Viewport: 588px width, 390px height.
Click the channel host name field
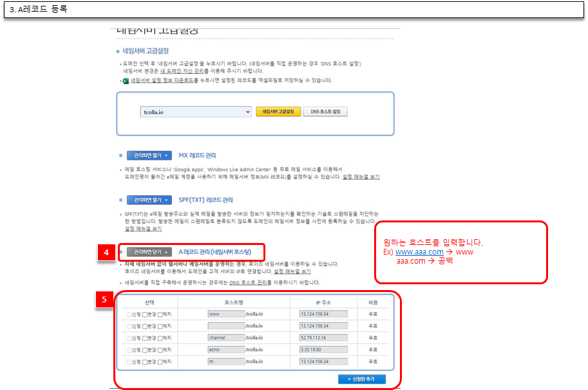[x=227, y=337]
